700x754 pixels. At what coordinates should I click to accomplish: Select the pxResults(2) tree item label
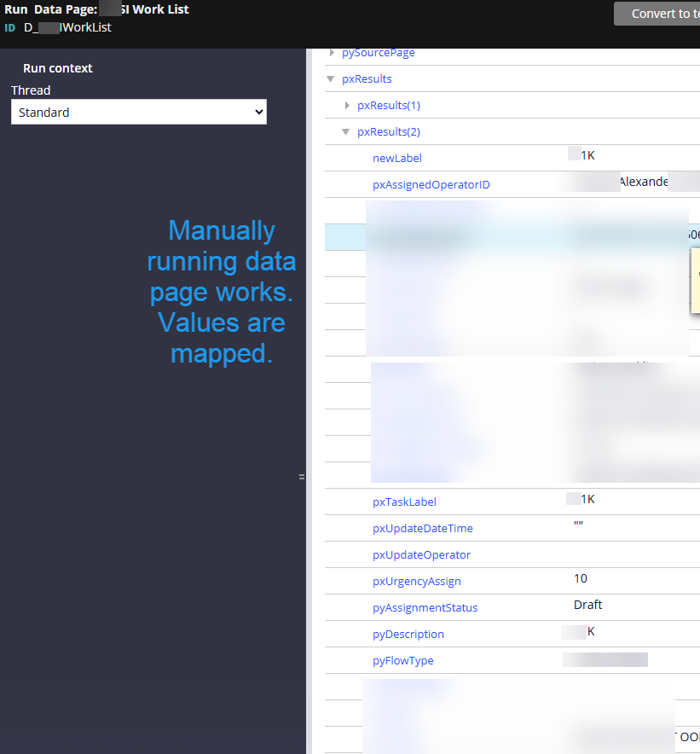click(x=388, y=132)
